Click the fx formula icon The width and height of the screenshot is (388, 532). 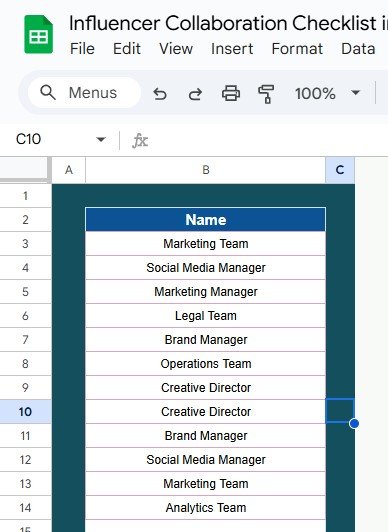click(x=140, y=140)
